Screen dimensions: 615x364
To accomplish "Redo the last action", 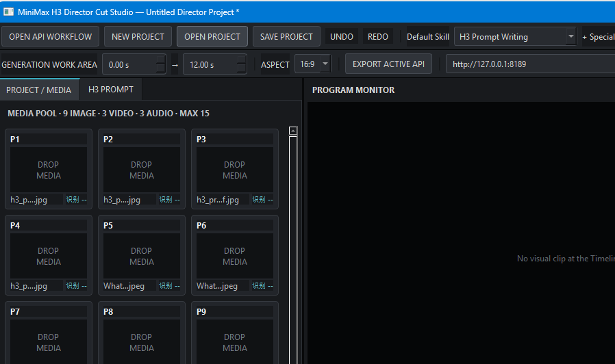I will (378, 36).
